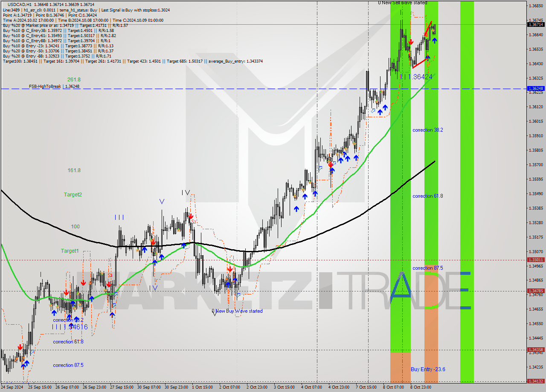Click the 24 Sep 2024 date label

tap(12, 387)
